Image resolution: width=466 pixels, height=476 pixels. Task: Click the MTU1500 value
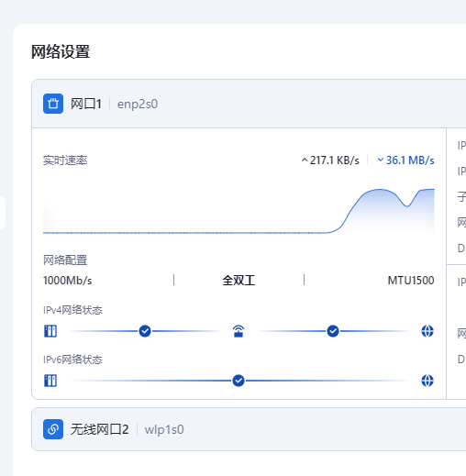(411, 281)
